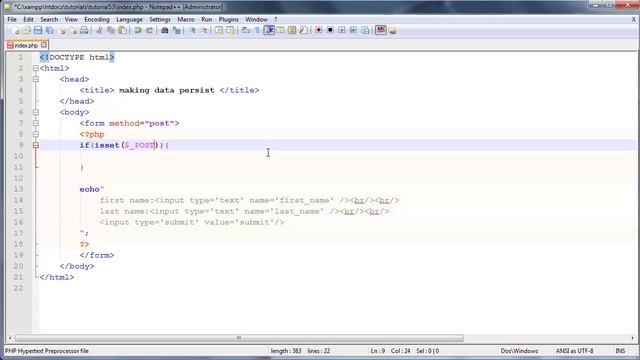Open the Plugins menu
640x360 pixels.
[229, 20]
